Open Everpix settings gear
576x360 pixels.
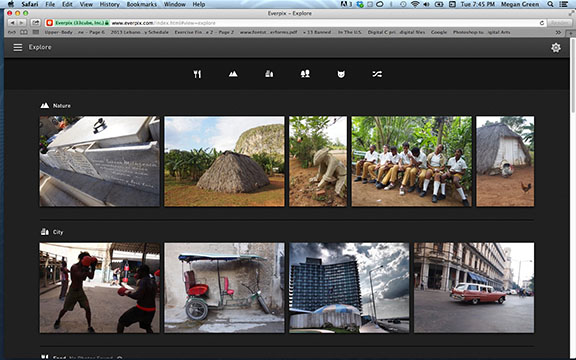(555, 48)
